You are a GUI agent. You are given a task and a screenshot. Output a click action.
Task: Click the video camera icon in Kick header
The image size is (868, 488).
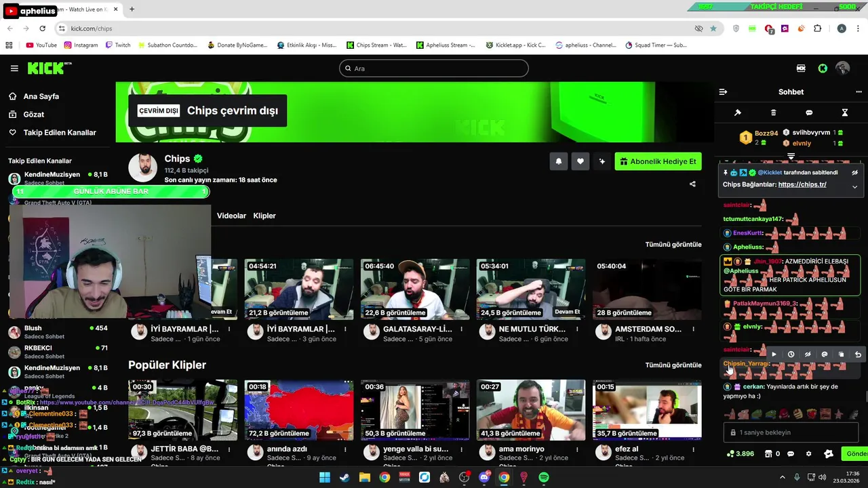[x=801, y=68]
